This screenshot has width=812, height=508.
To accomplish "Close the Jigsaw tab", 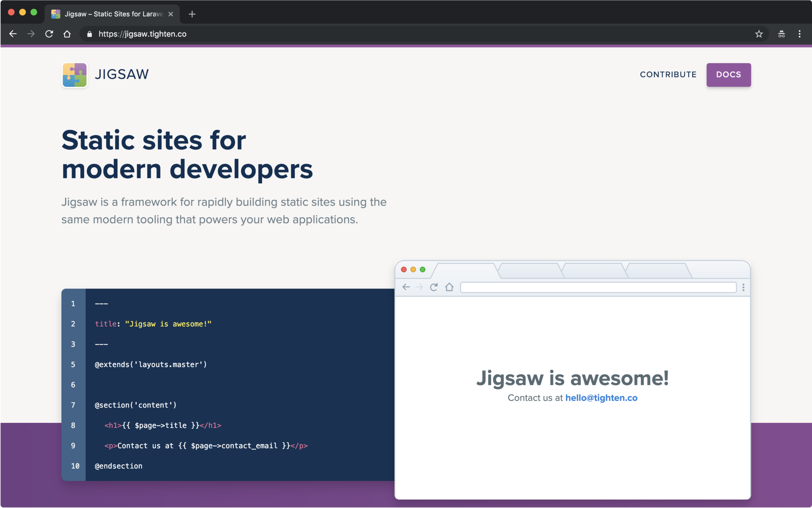I will (171, 14).
